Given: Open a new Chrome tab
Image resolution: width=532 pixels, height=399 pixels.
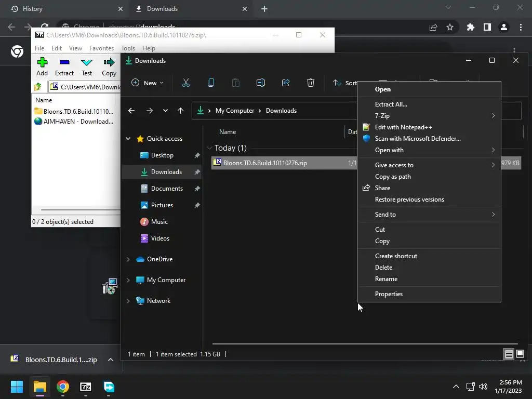Looking at the screenshot, I should [x=264, y=9].
